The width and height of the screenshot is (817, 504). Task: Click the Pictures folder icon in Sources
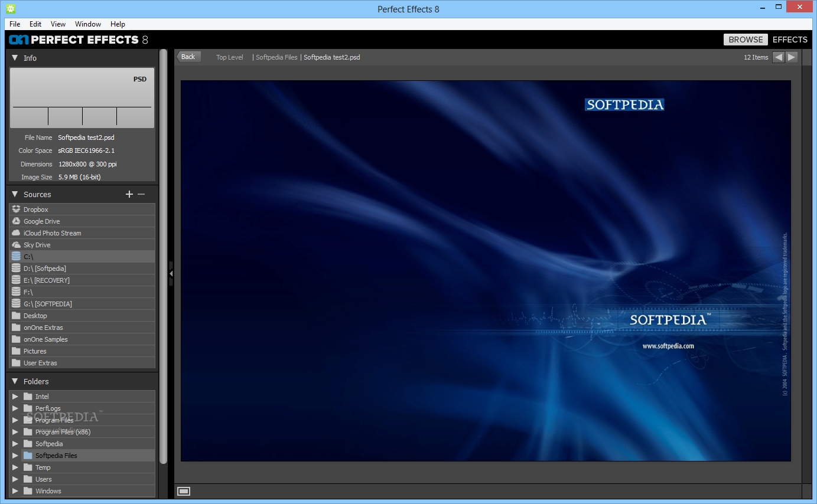pyautogui.click(x=16, y=351)
